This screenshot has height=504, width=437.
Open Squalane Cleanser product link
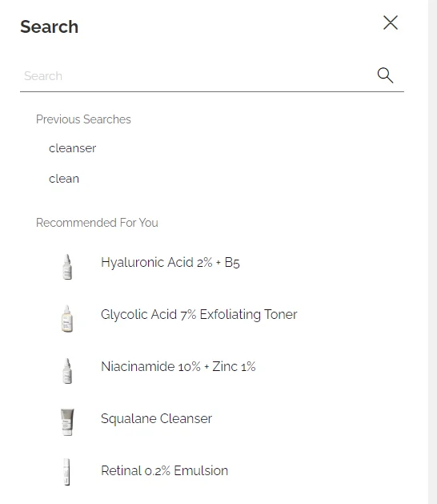pos(156,419)
